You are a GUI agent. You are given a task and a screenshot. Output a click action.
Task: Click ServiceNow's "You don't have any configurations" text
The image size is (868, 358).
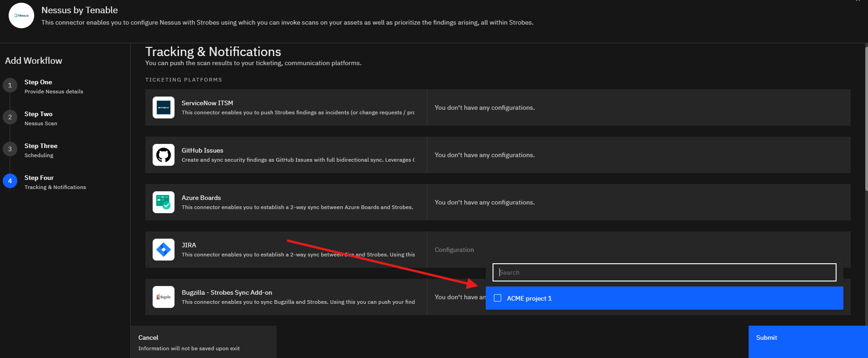[485, 107]
